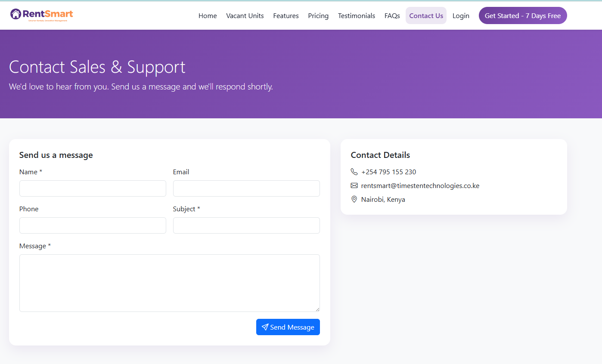Click the envelope icon beside the email address
Viewport: 602px width, 364px height.
[354, 185]
